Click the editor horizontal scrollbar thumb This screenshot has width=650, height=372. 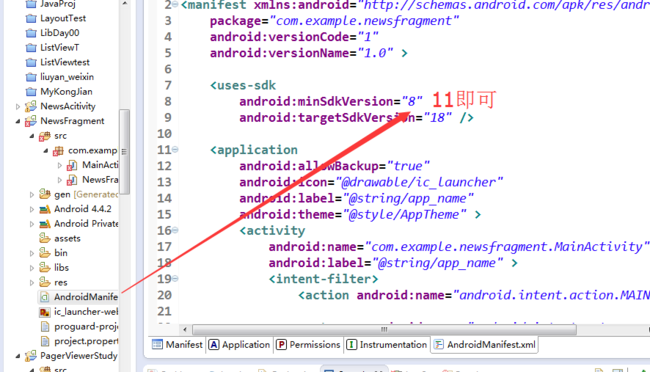[x=384, y=329]
